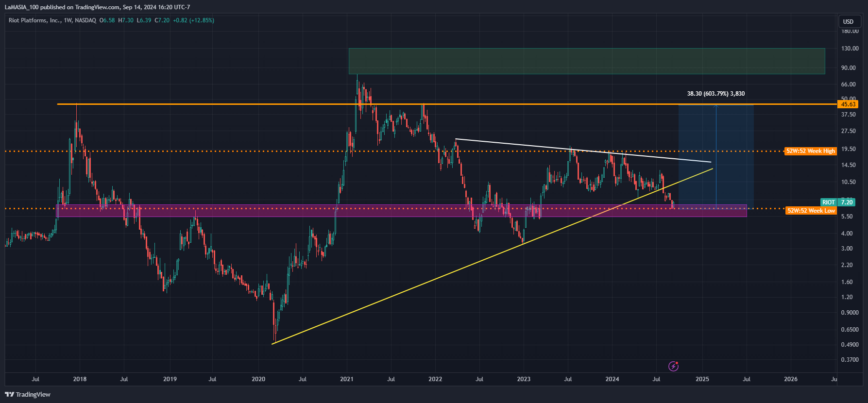Screen dimensions: 868x403
Task: Click 4.00 on the price axis
Action: coord(847,234)
